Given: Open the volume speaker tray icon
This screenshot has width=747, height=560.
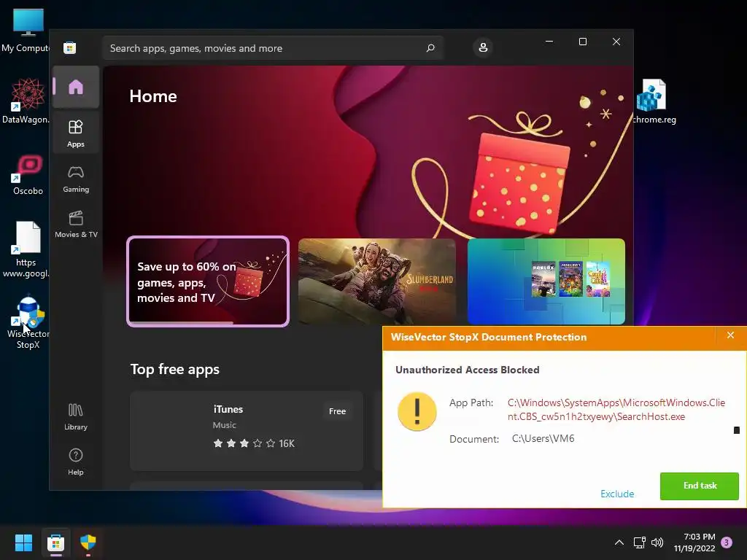Looking at the screenshot, I should pos(657,542).
